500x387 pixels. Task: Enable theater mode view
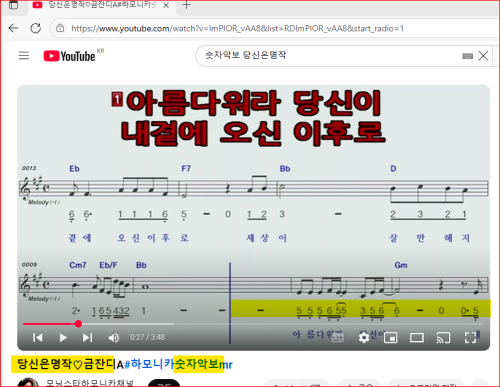[417, 338]
